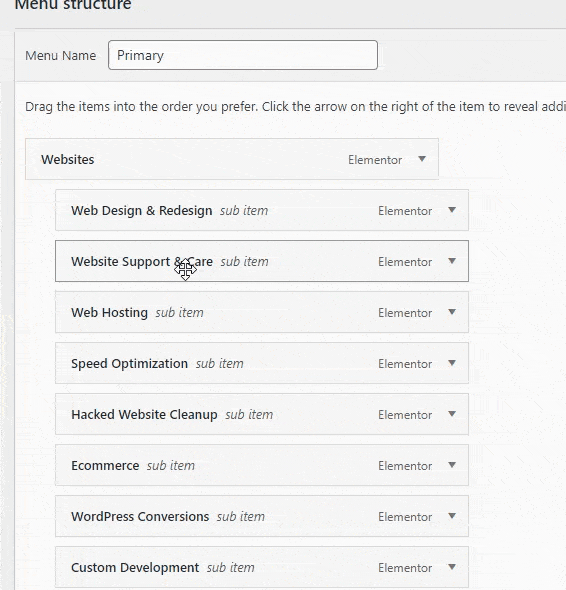Expand the Websites menu item arrow
This screenshot has height=590, width=566.
click(422, 159)
